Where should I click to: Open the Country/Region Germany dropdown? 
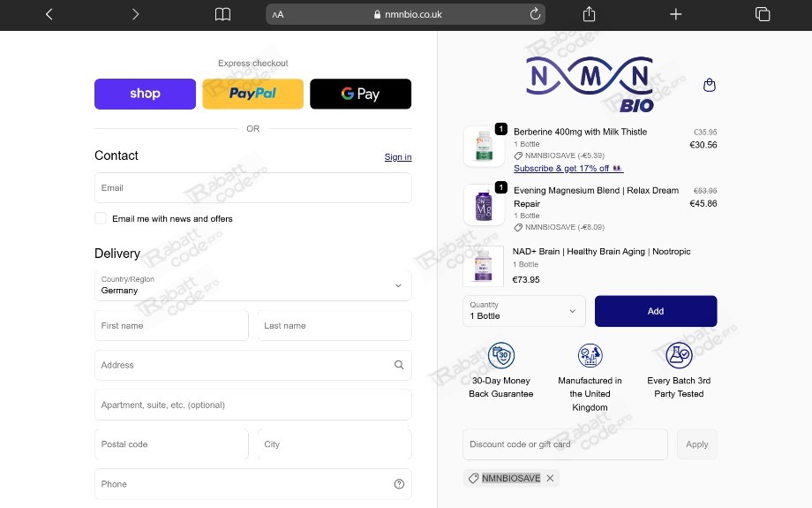[253, 285]
